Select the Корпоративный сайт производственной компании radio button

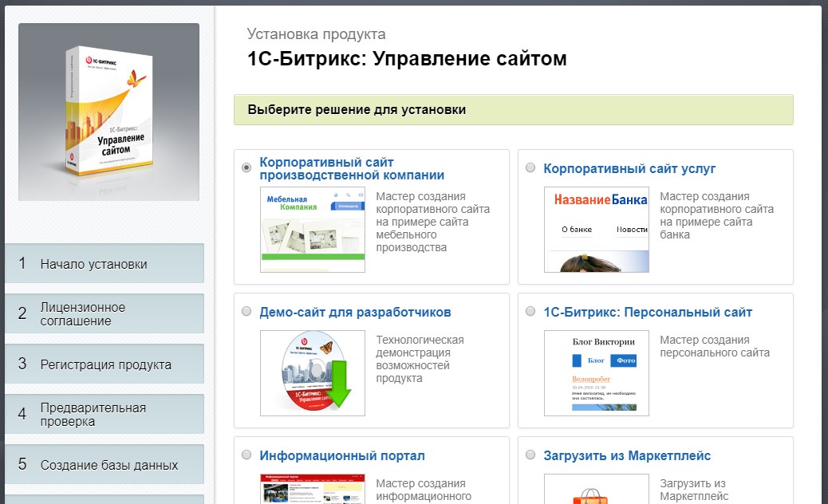point(246,167)
